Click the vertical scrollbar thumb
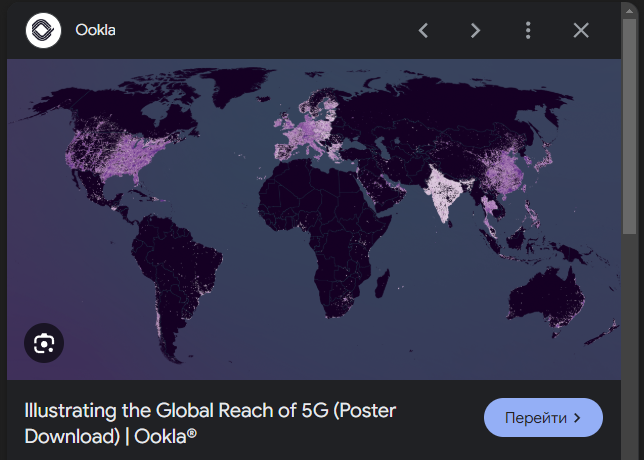 629,126
